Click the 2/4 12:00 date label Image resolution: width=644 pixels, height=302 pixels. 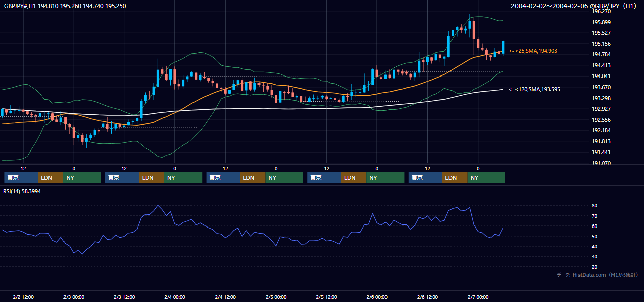tap(225, 297)
